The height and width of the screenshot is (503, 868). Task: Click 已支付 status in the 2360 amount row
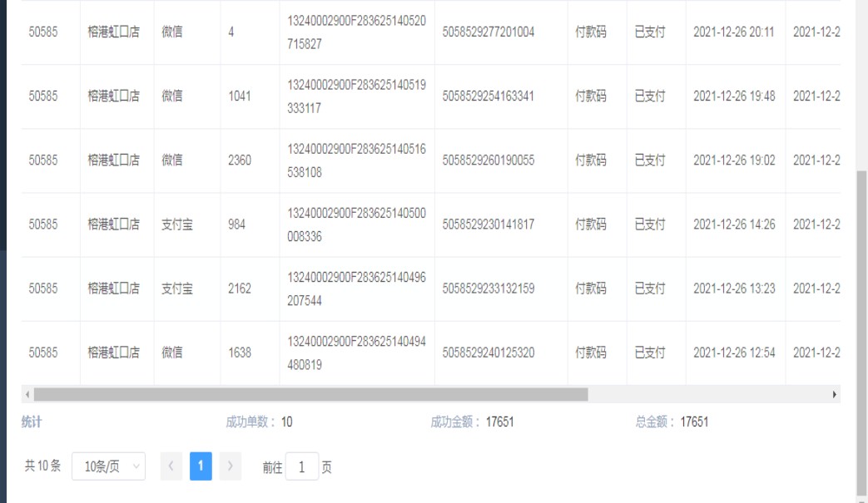pos(650,160)
